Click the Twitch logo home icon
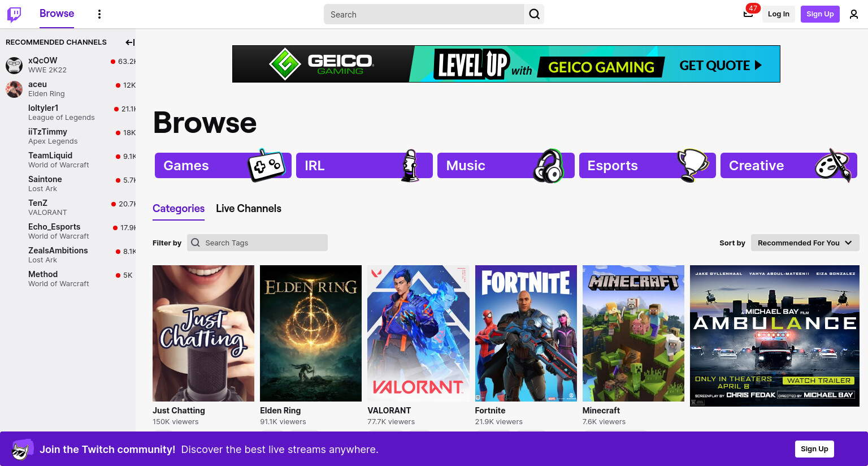The height and width of the screenshot is (466, 868). [x=14, y=14]
